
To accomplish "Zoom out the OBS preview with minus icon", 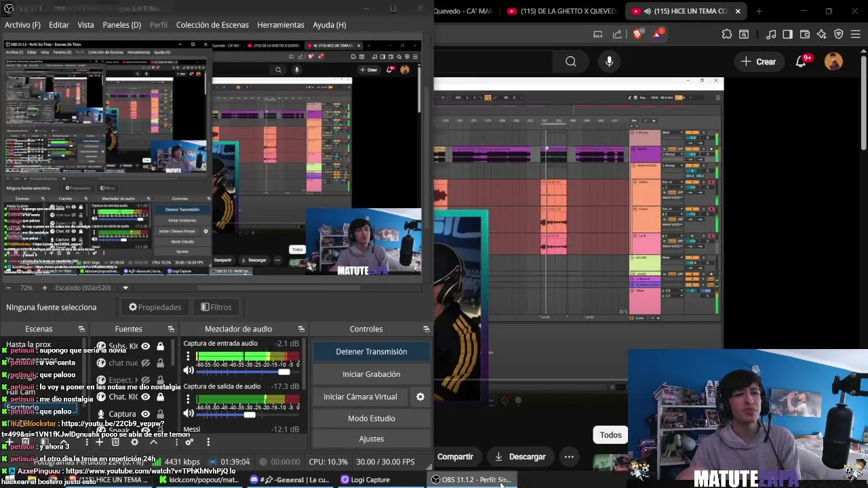I will coord(8,287).
